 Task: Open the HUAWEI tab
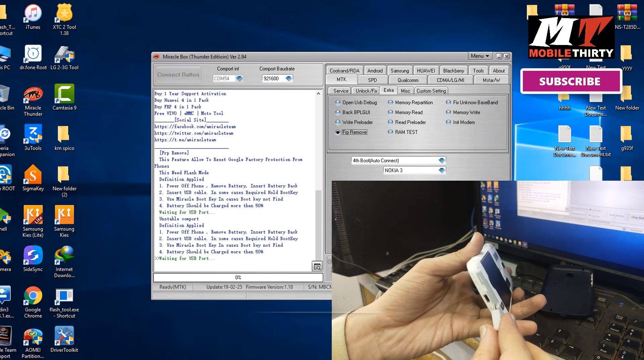click(x=426, y=71)
